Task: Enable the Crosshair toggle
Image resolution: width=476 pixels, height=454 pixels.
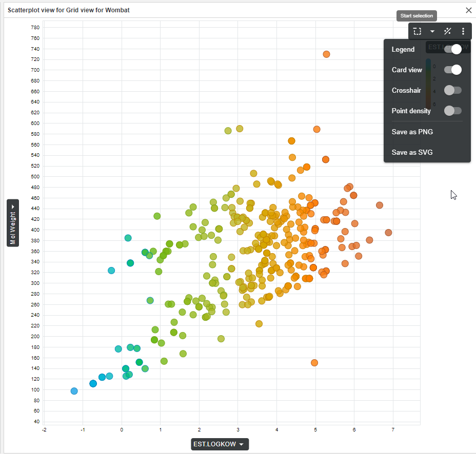Action: (453, 90)
